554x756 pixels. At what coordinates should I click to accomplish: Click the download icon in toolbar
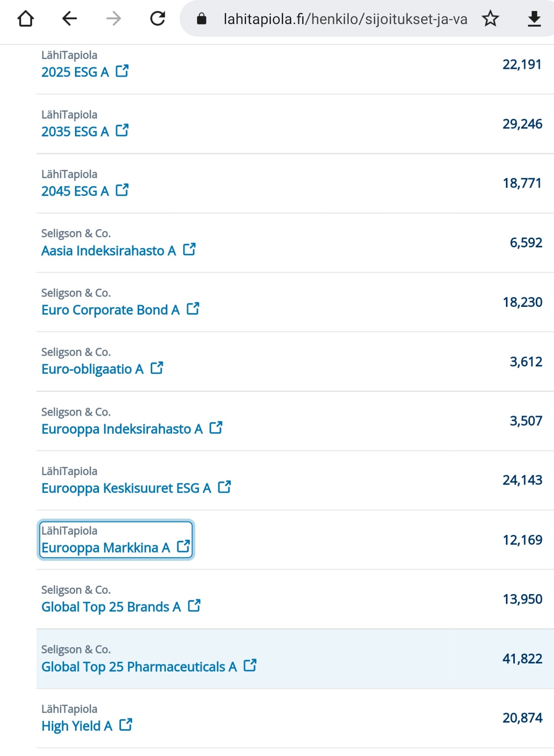534,19
